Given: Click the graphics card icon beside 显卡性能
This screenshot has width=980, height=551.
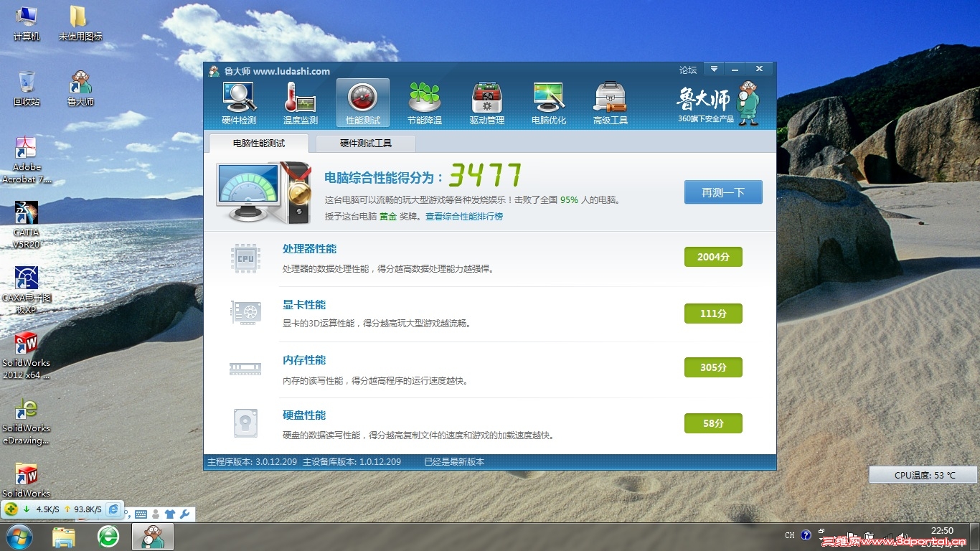Looking at the screenshot, I should point(245,313).
